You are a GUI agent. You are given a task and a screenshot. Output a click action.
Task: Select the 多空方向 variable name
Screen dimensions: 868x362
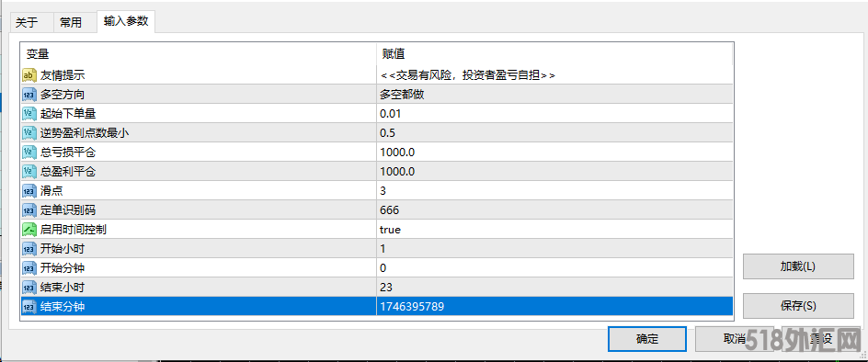(63, 94)
